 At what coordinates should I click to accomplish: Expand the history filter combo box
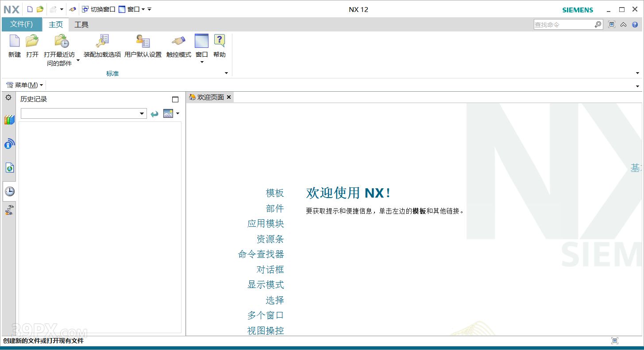142,114
